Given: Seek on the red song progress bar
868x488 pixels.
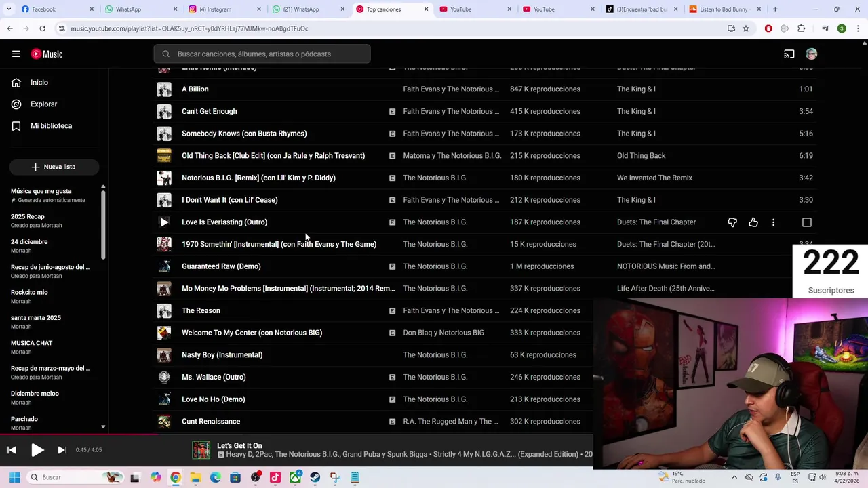Looking at the screenshot, I should [296, 434].
